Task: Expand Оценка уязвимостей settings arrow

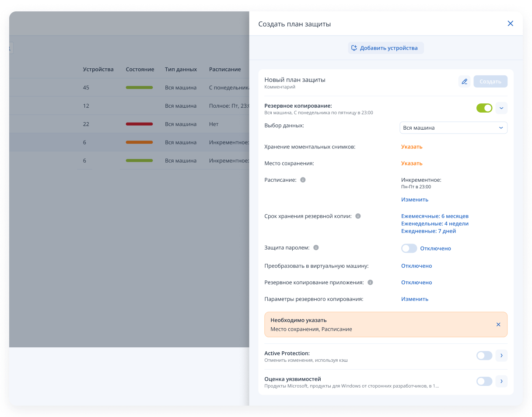Action: [501, 382]
